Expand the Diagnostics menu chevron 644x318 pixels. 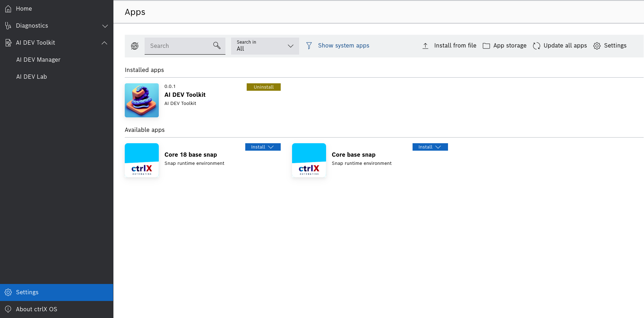click(x=105, y=26)
